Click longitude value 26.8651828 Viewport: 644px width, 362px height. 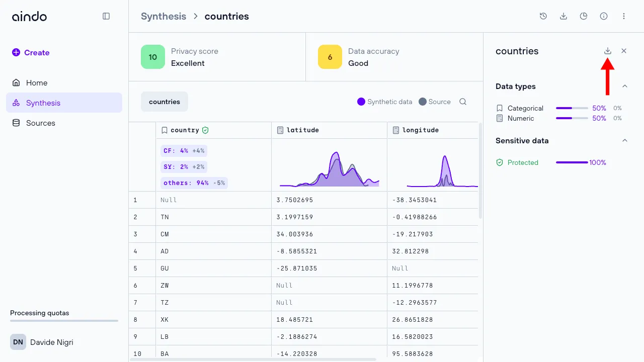click(413, 320)
